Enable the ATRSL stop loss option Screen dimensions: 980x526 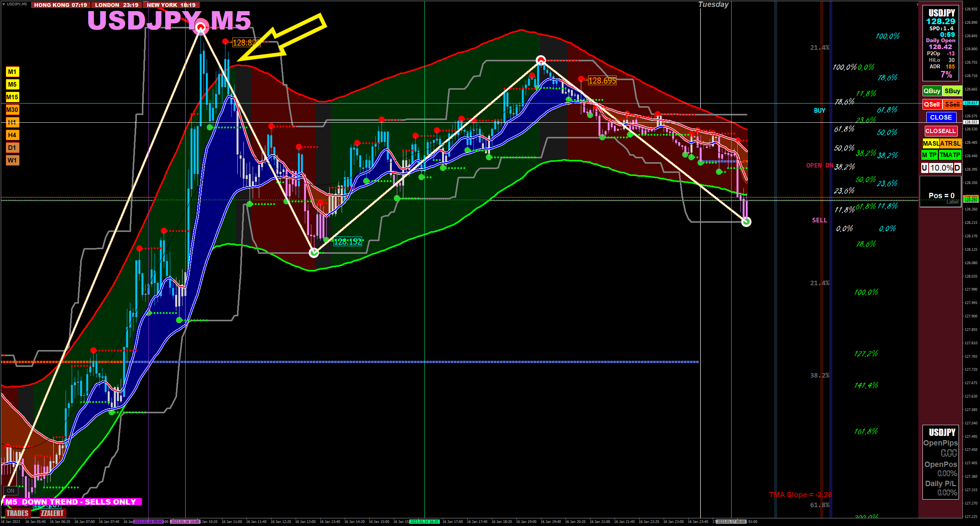click(950, 143)
